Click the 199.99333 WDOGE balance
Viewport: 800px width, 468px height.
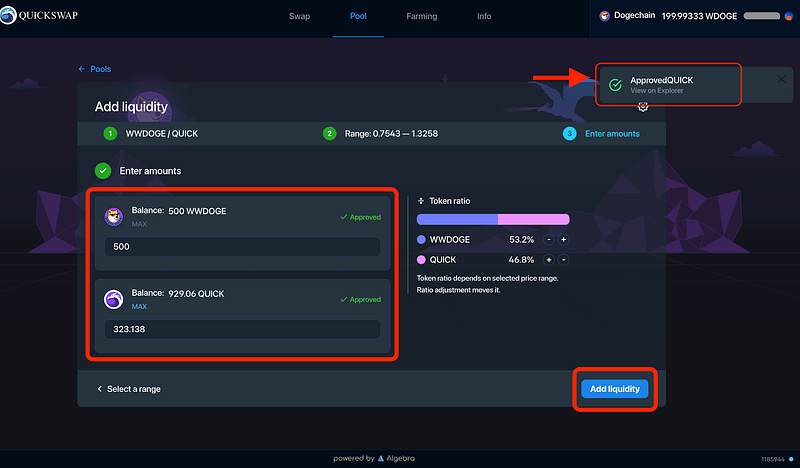click(x=699, y=16)
